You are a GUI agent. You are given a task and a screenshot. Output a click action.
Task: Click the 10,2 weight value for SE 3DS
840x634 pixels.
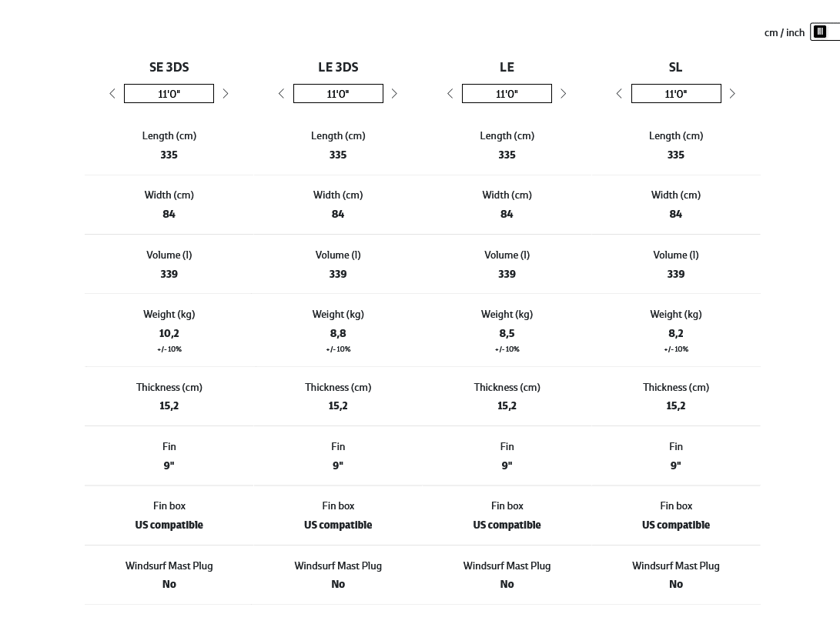click(169, 333)
